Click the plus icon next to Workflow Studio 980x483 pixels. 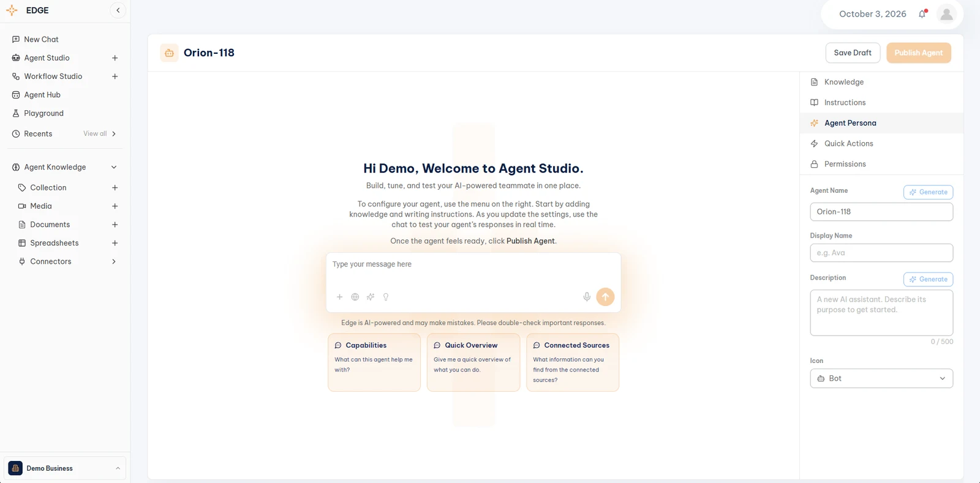point(115,77)
